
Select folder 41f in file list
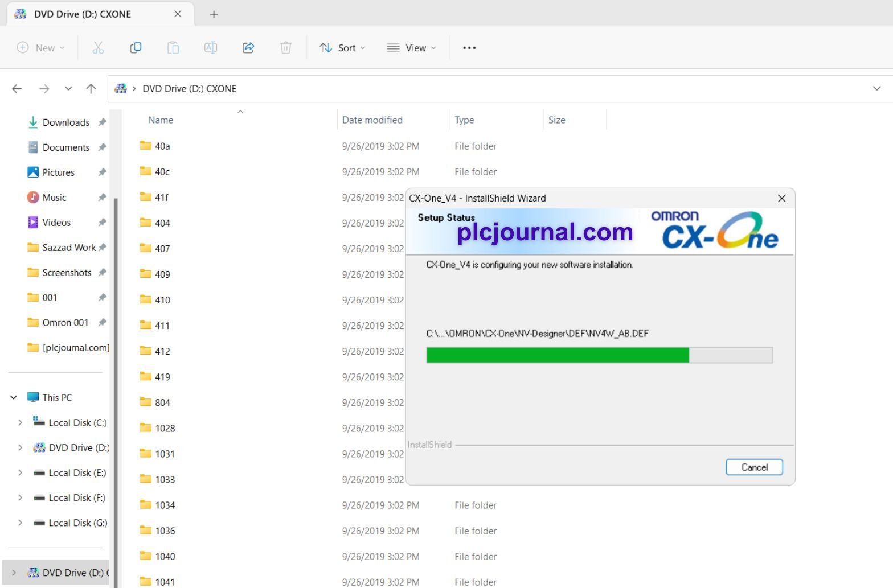(162, 198)
